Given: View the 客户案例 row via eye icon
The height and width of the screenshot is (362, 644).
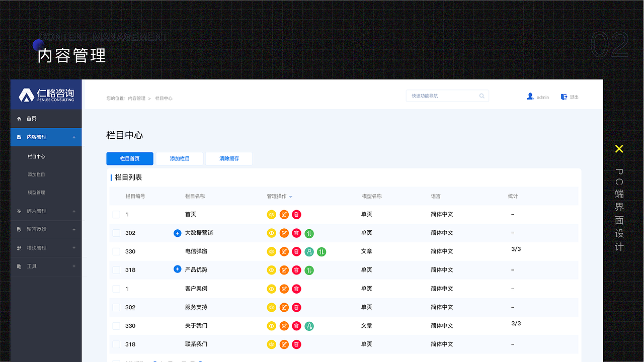Looking at the screenshot, I should click(x=272, y=289).
